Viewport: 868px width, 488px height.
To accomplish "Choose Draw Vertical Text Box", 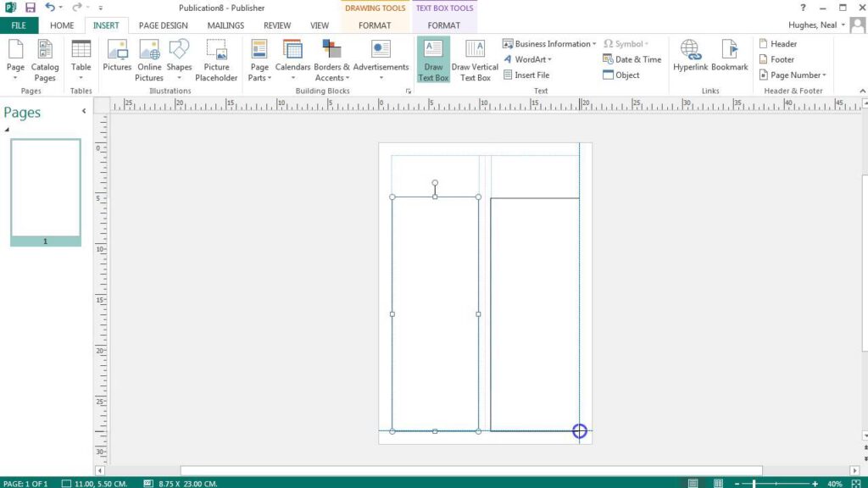I will (x=475, y=59).
